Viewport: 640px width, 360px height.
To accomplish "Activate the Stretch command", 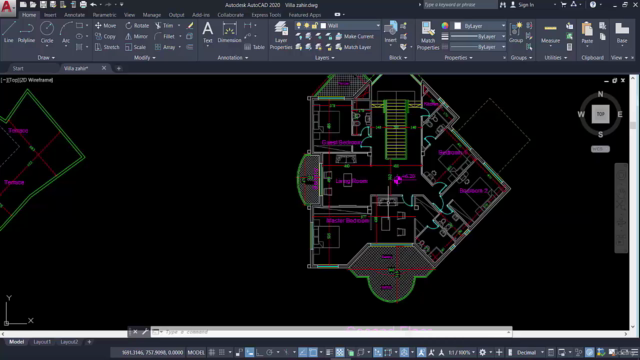I will 107,47.
